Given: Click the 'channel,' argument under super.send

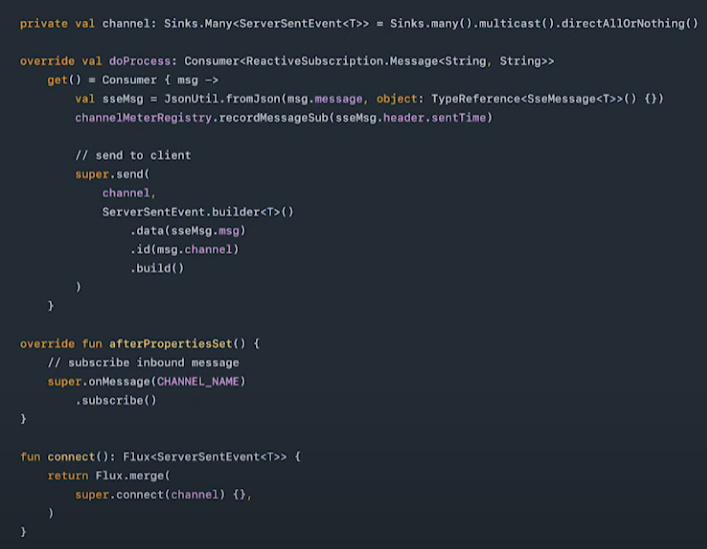Looking at the screenshot, I should click(129, 193).
